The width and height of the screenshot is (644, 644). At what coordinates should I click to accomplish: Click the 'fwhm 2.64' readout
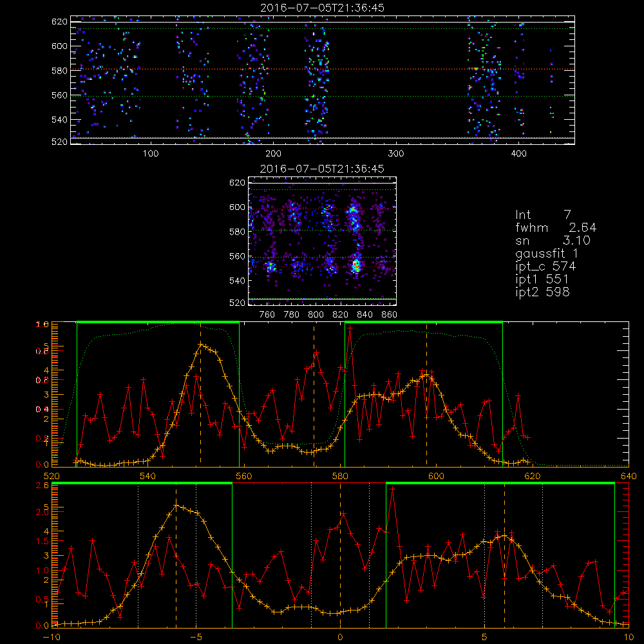[x=556, y=227]
